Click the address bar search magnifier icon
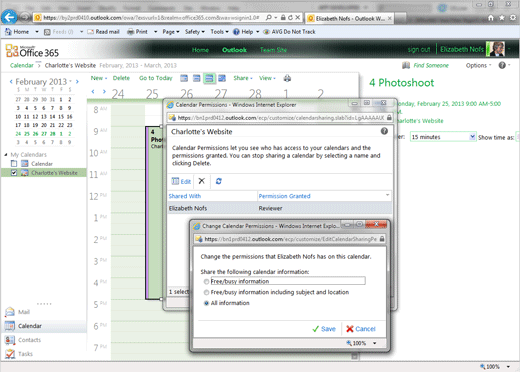 (x=268, y=18)
